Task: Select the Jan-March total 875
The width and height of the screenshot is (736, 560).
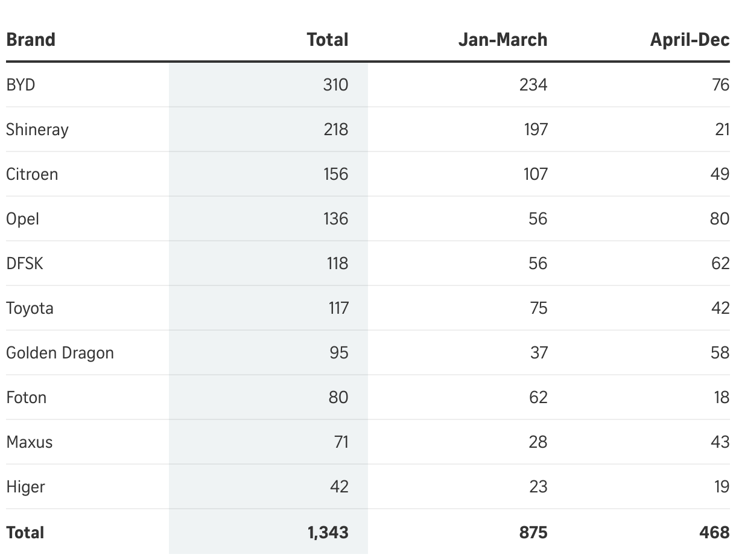Action: coord(533,532)
